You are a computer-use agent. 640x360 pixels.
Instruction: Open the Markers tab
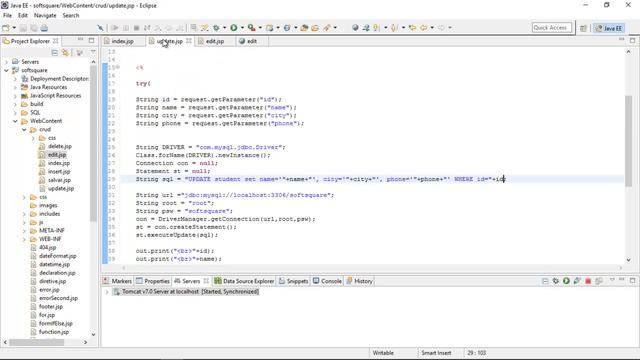(118, 281)
